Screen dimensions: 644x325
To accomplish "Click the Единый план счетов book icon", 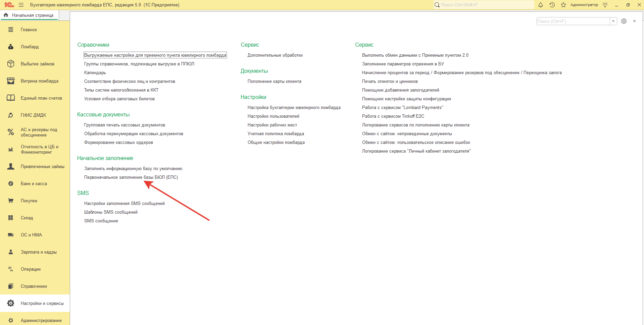I will [x=11, y=98].
